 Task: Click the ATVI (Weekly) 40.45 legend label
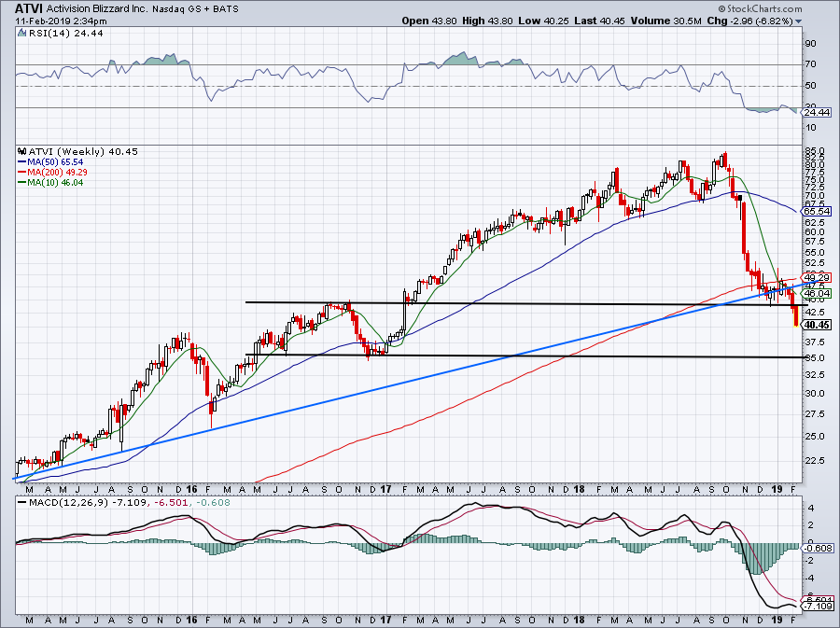(83, 151)
